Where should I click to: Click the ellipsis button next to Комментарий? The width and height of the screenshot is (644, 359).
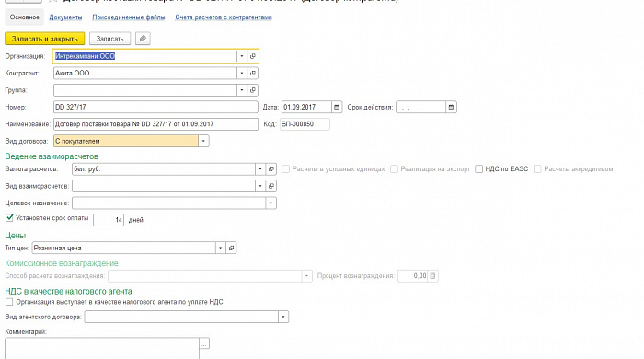point(204,343)
